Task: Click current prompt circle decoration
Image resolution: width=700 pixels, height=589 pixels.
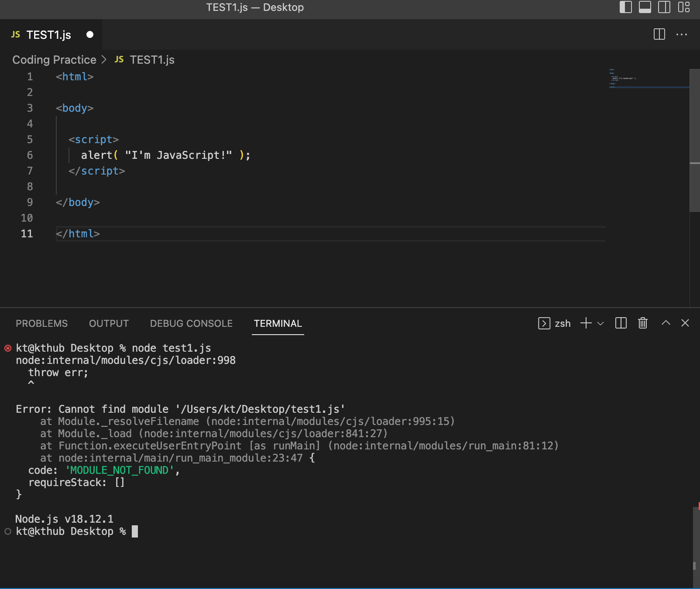Action: [x=8, y=531]
